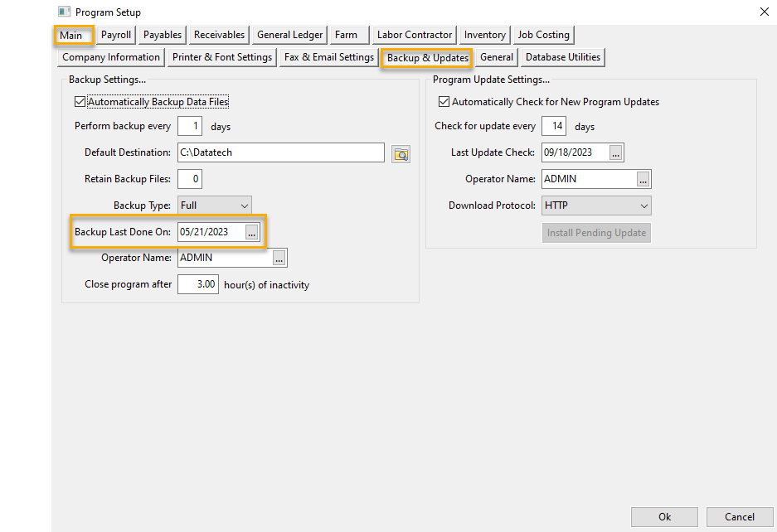Open date picker for Last Update Check
The height and width of the screenshot is (532, 777).
[614, 153]
